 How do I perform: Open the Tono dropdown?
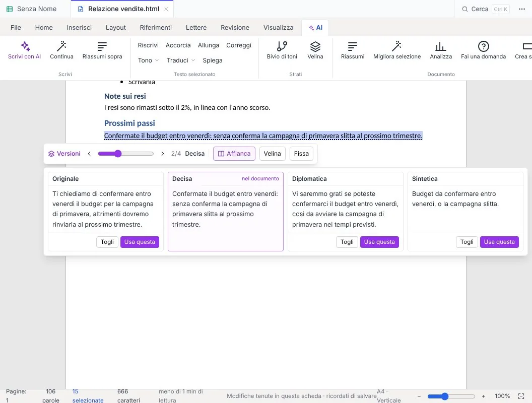click(148, 60)
